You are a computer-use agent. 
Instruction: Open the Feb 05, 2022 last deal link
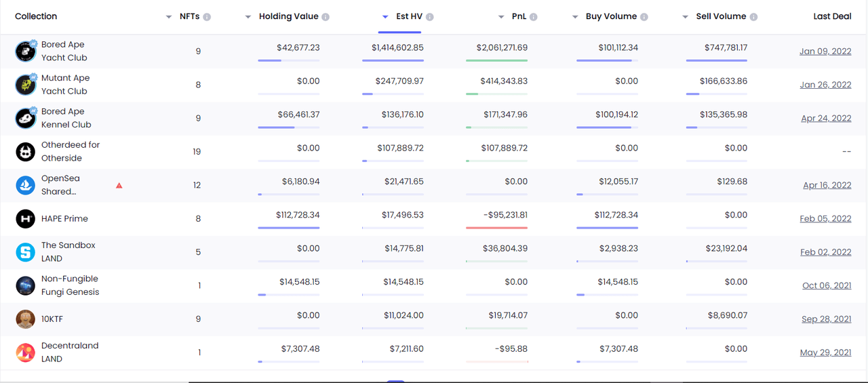825,218
